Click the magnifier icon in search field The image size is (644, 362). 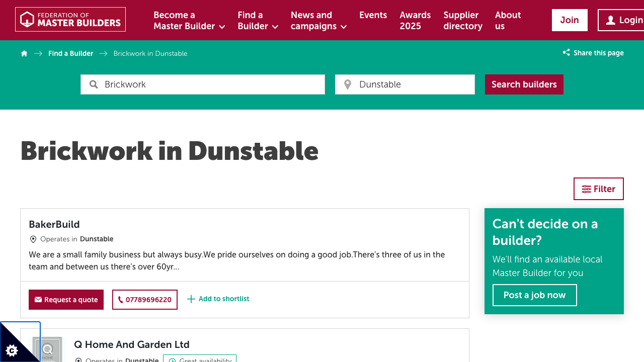[x=94, y=84]
